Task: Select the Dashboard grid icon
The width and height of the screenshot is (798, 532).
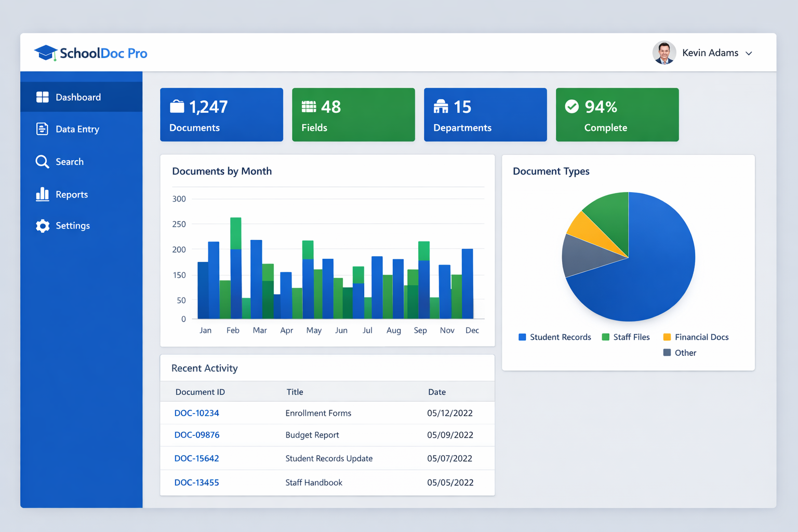Action: click(42, 97)
